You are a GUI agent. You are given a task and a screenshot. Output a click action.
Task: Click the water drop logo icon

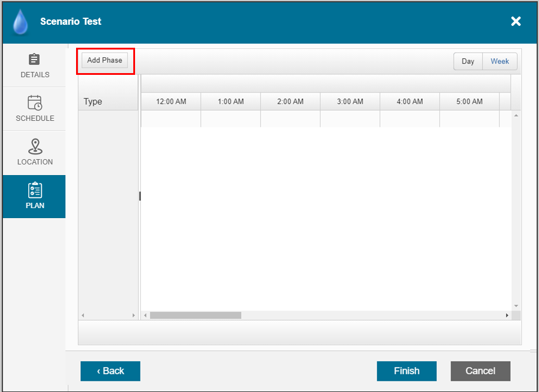tap(21, 22)
